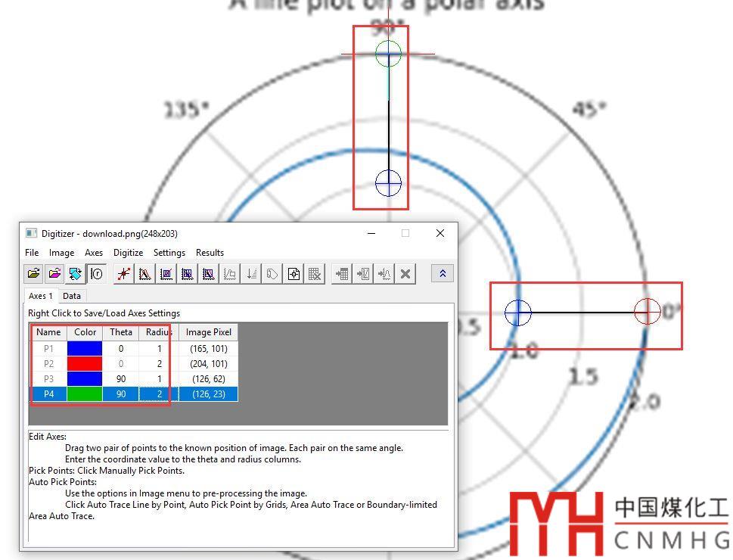Open the File menu
This screenshot has width=733, height=560.
[32, 253]
